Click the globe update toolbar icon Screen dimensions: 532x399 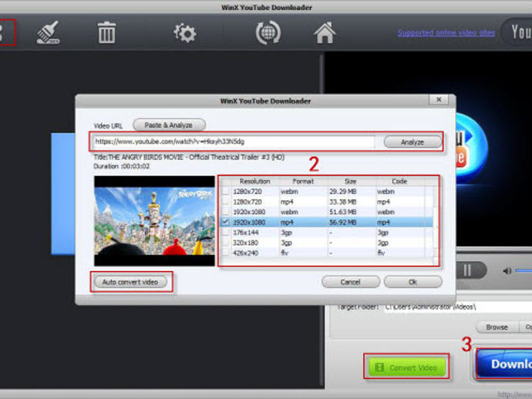tap(268, 33)
